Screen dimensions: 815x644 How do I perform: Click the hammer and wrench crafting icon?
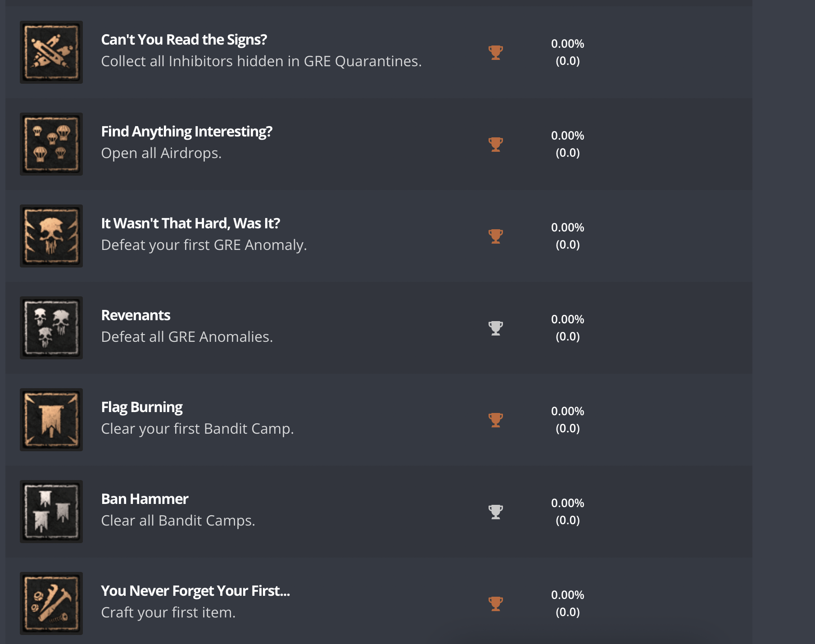coord(51,603)
